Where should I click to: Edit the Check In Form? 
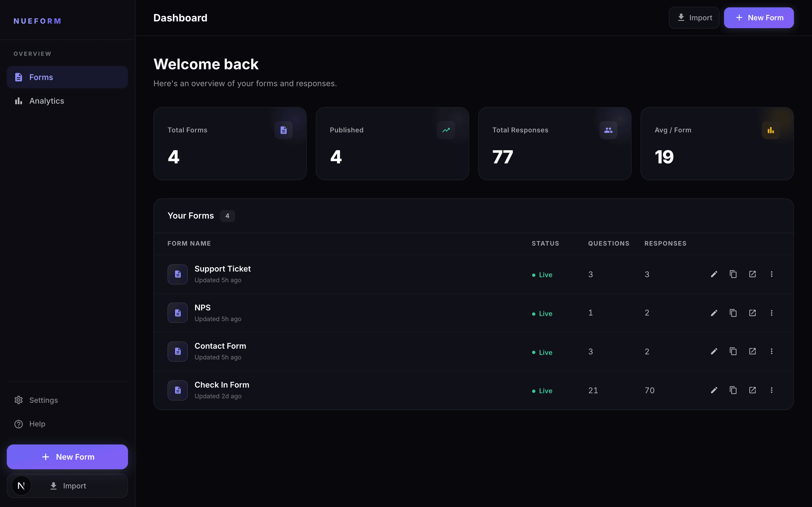714,390
